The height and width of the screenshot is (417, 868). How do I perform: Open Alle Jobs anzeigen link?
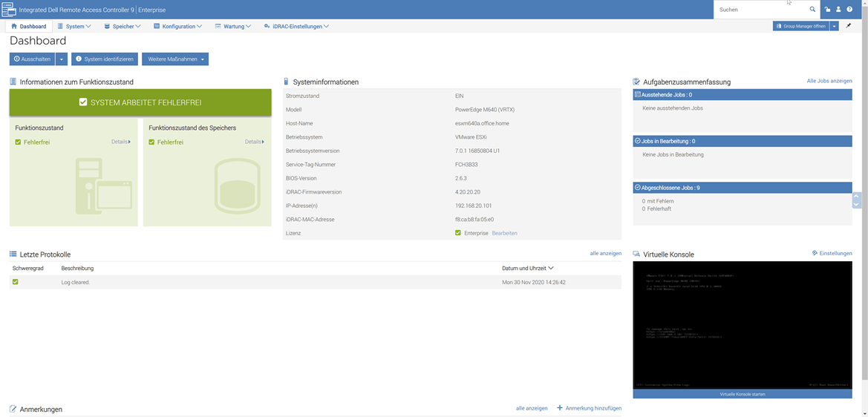829,81
